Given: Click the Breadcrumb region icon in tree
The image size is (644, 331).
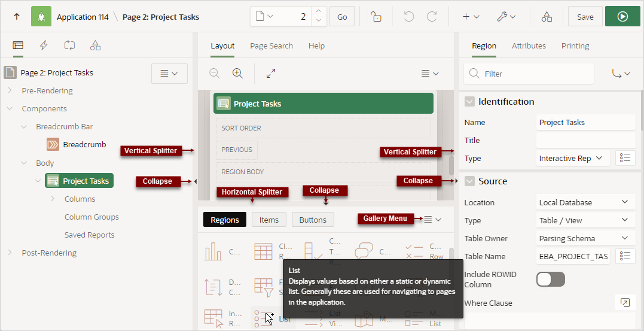Looking at the screenshot, I should [53, 144].
